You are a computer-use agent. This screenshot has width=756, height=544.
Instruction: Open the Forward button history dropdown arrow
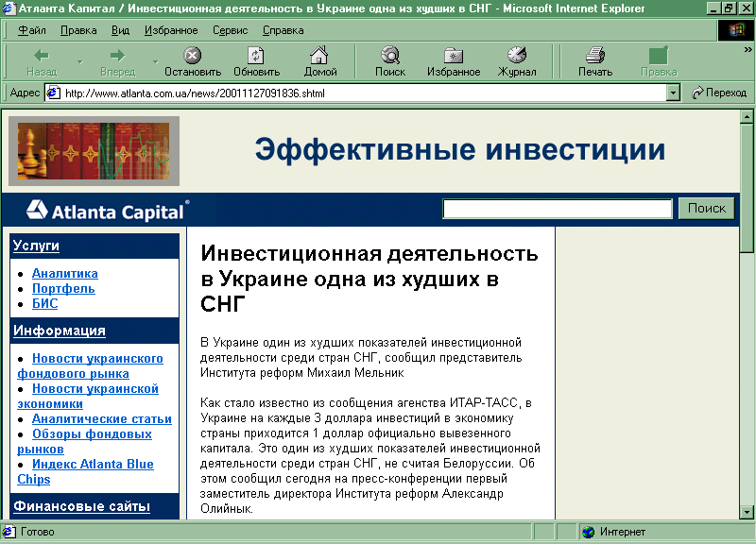(x=156, y=62)
